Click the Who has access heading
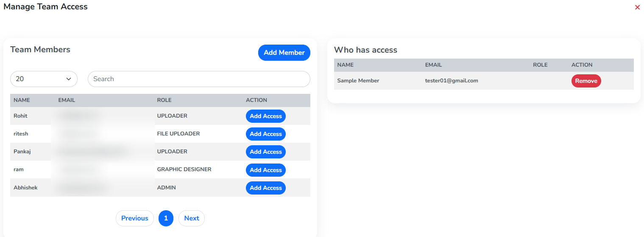This screenshot has width=644, height=237. (x=365, y=50)
